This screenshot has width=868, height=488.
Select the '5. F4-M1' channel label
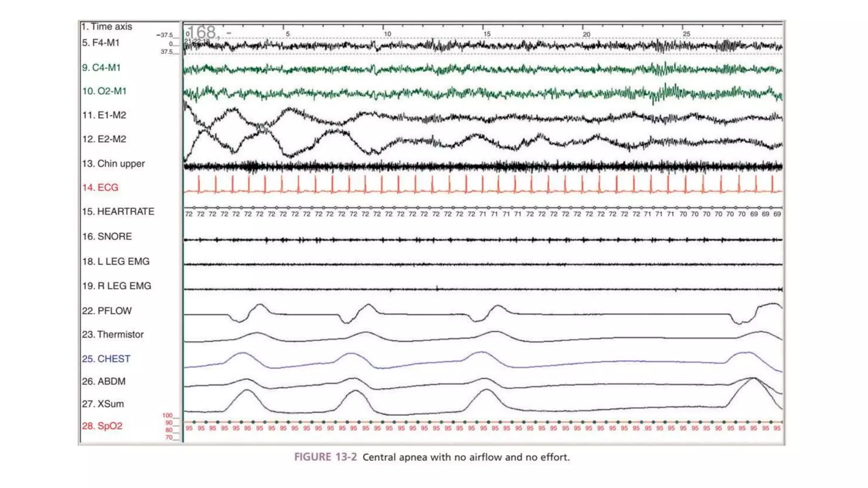(101, 43)
